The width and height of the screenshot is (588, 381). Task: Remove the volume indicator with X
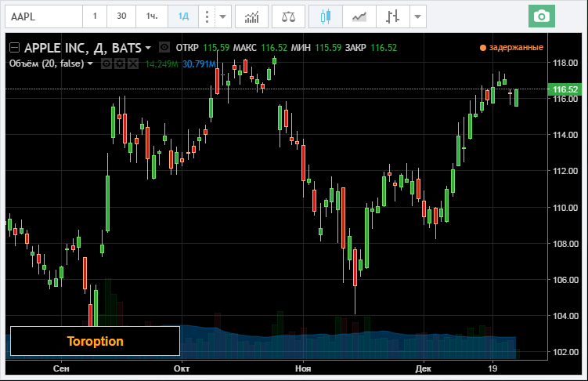pyautogui.click(x=133, y=63)
